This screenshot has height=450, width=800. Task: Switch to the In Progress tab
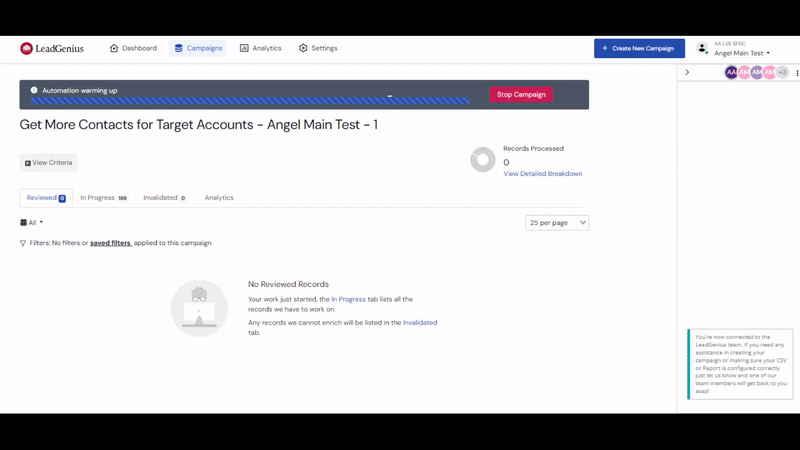104,198
